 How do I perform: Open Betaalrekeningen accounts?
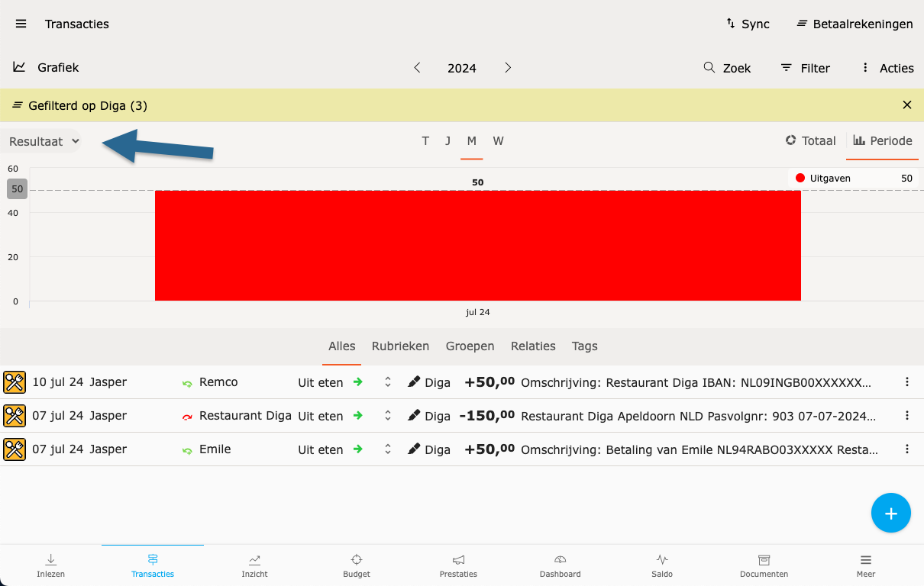(855, 24)
